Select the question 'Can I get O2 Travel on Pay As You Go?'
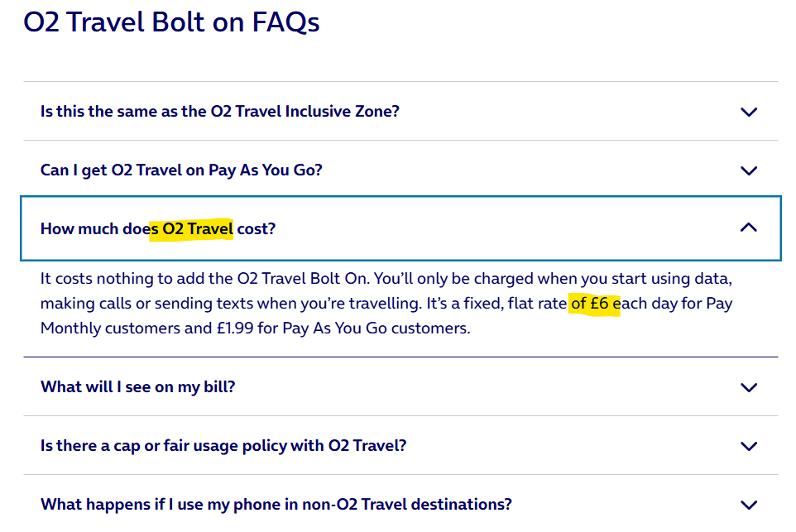This screenshot has width=796, height=532. coord(182,170)
